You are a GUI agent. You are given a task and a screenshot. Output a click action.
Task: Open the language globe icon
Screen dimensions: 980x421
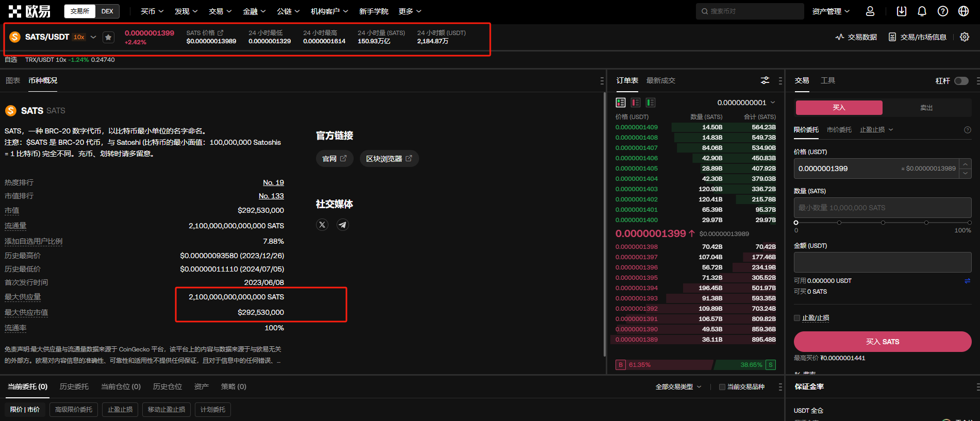[964, 11]
